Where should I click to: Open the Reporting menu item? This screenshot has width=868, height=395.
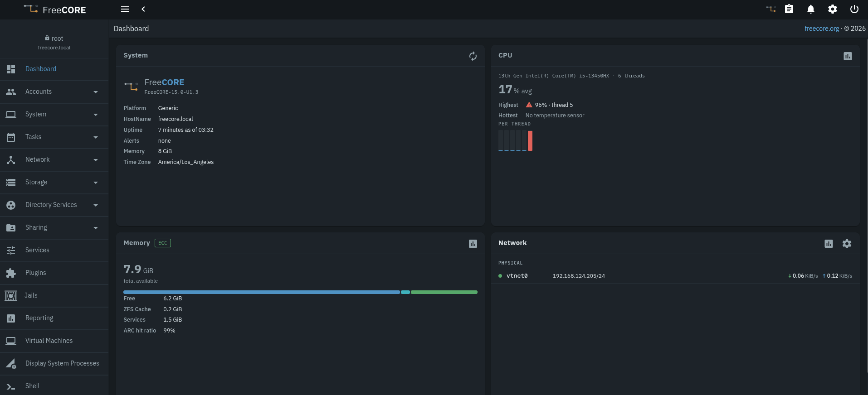pyautogui.click(x=54, y=318)
